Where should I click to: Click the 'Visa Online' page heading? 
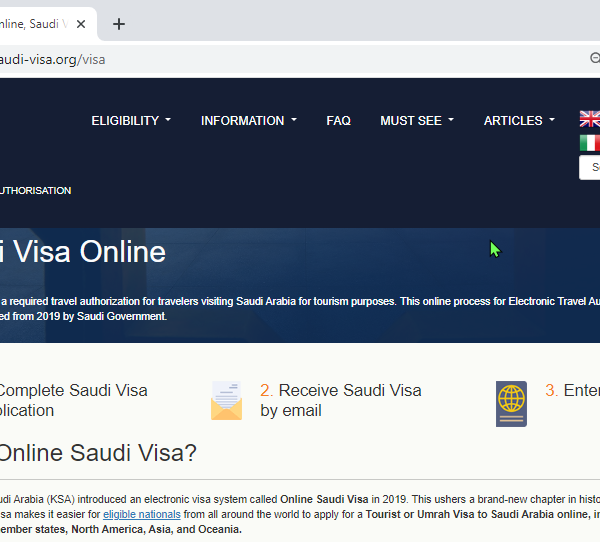pyautogui.click(x=83, y=251)
